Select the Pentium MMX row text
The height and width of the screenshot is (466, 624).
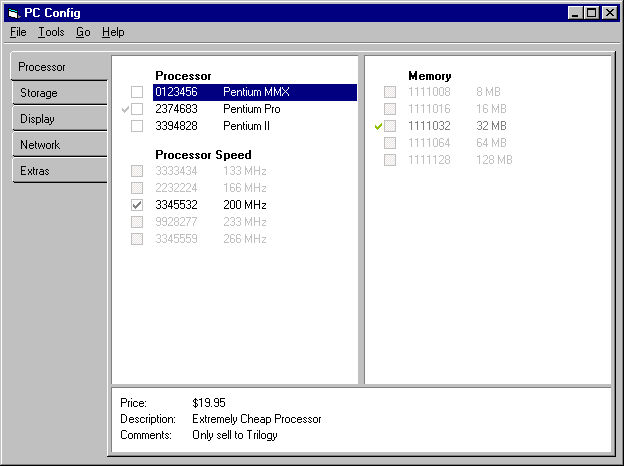(x=255, y=92)
